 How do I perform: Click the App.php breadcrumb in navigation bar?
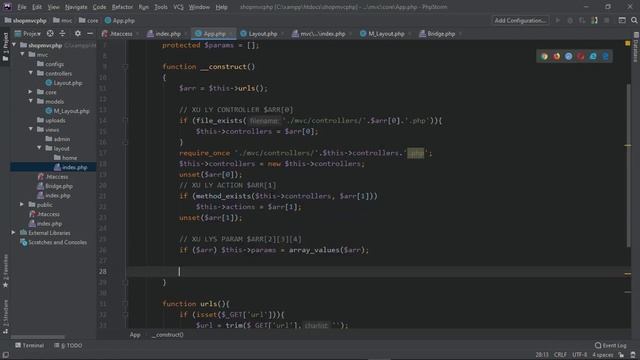[120, 20]
